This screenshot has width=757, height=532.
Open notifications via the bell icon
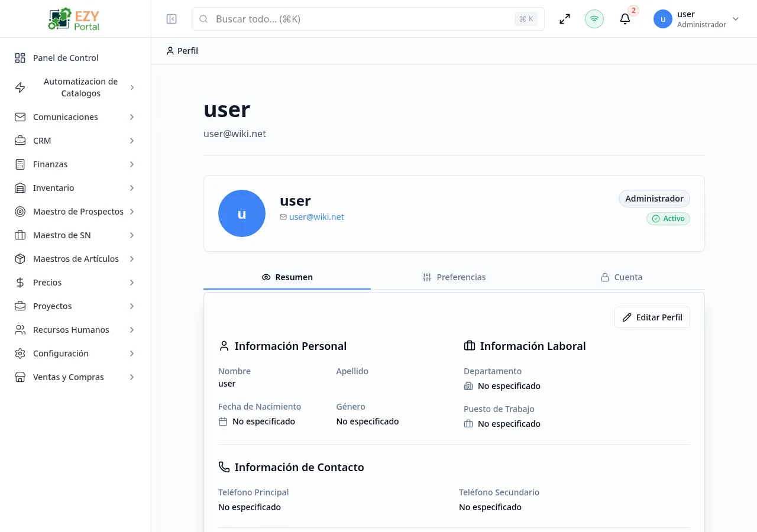625,19
